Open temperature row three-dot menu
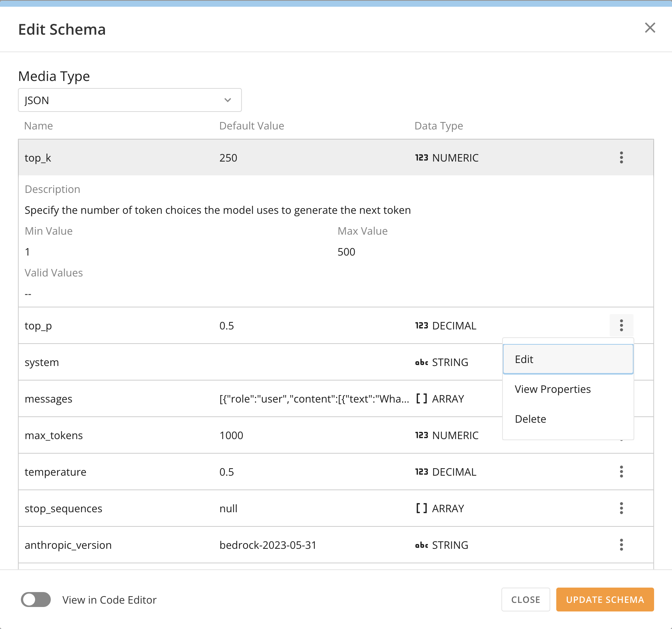672x629 pixels. [621, 472]
